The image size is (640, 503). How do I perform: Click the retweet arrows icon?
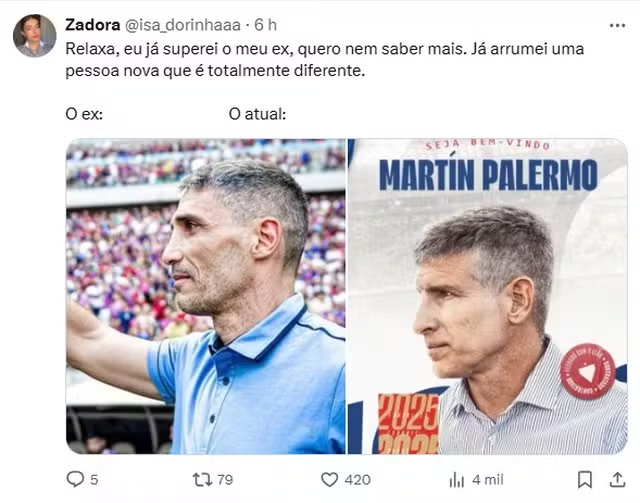pyautogui.click(x=202, y=480)
